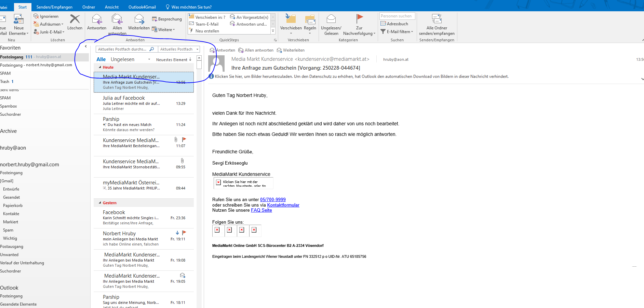Open the Senden/Empfangen tab

coord(54,7)
